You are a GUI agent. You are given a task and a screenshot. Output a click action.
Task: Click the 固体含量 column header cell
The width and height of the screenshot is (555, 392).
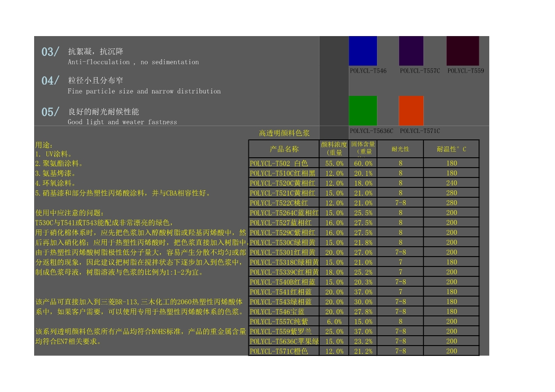363,148
